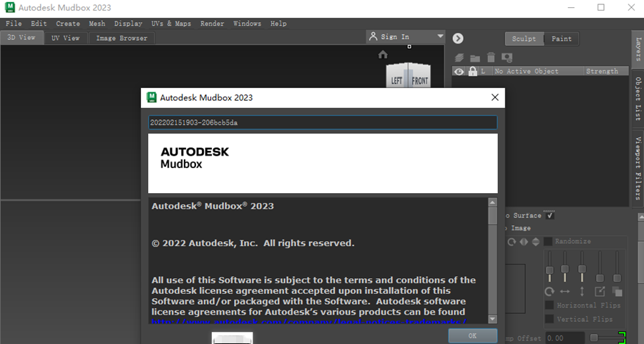Click the round arrow button beside Sculpt
The height and width of the screenshot is (344, 644).
point(458,38)
